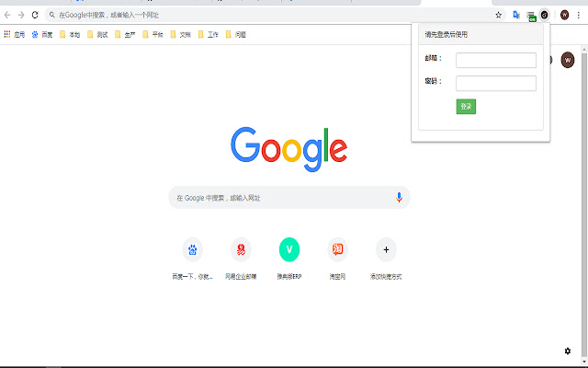The image size is (588, 368).
Task: Expand the 平台 bookmark folder
Action: [x=153, y=35]
